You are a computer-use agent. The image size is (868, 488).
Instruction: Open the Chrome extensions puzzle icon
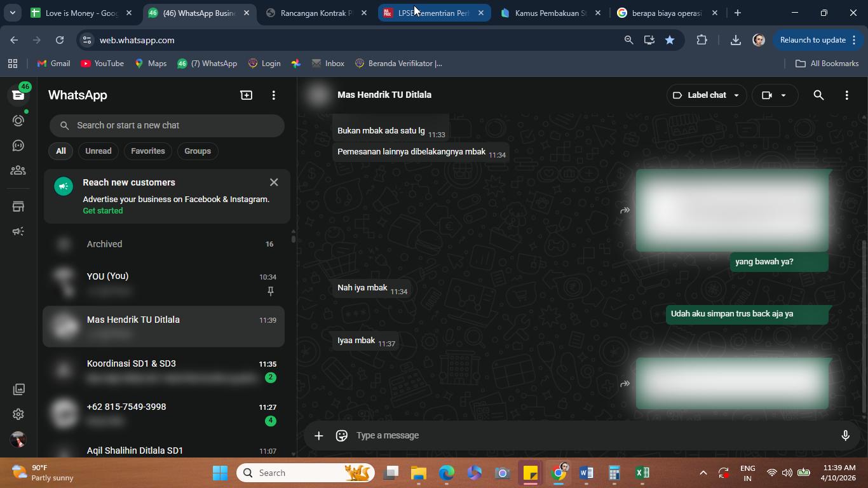coord(702,40)
